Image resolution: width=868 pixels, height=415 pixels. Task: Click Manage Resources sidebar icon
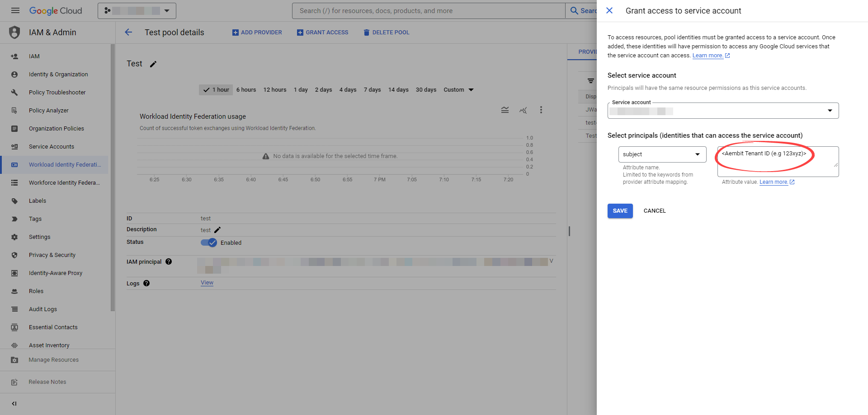point(14,360)
